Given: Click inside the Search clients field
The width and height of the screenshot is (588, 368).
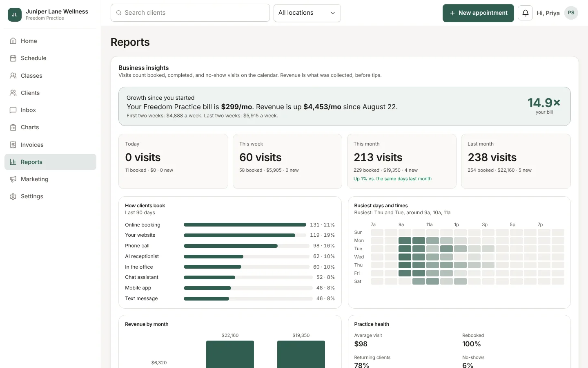Looking at the screenshot, I should [x=190, y=13].
